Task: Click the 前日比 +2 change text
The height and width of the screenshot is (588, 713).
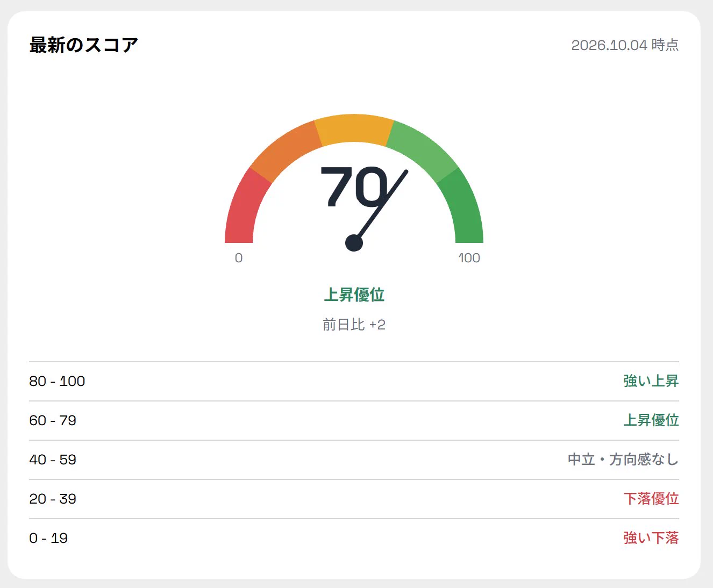Action: (x=354, y=325)
